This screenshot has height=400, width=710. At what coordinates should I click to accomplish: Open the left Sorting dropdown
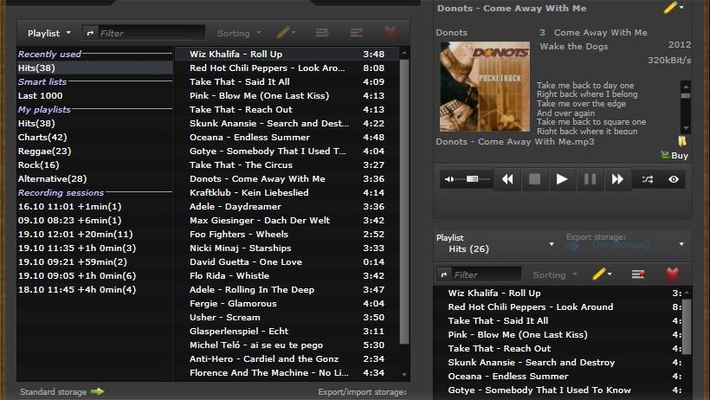(x=239, y=33)
